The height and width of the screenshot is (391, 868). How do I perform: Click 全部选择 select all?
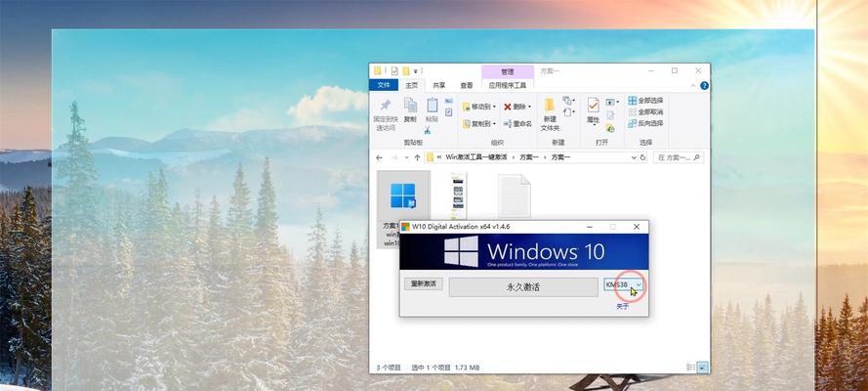pos(645,101)
